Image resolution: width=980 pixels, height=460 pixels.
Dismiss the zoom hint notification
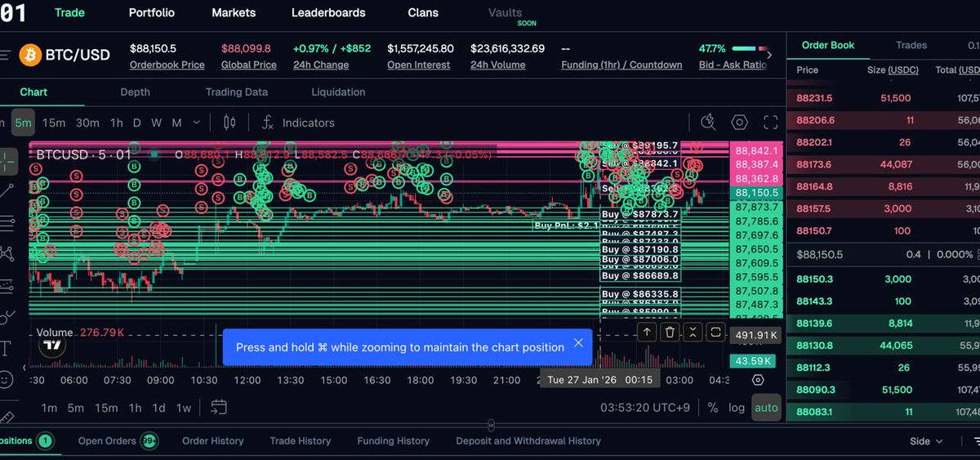[x=578, y=343]
